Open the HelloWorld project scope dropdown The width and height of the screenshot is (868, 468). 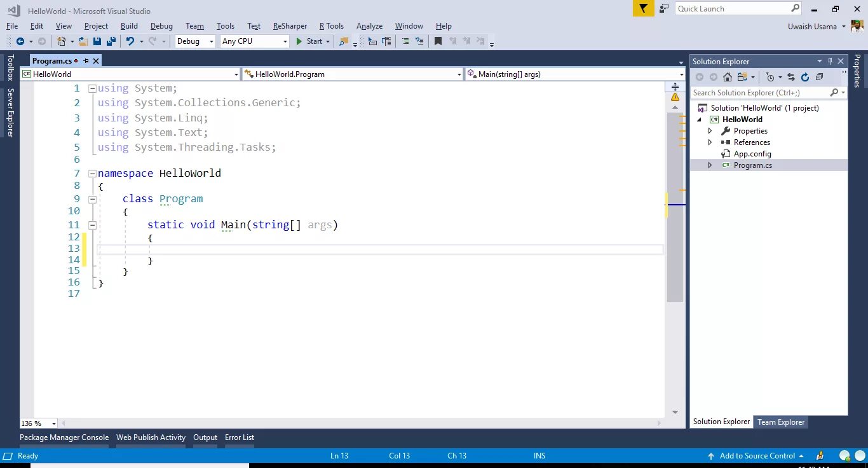click(x=236, y=74)
